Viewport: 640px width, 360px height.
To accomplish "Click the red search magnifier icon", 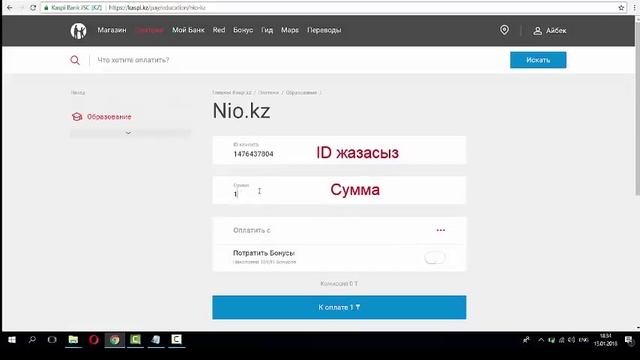I will coord(75,60).
